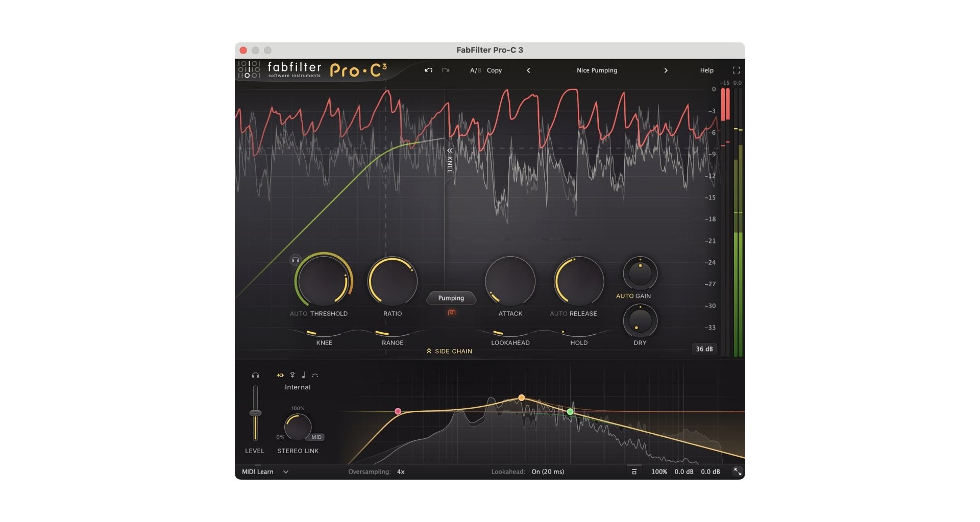This screenshot has height=522, width=980.
Task: Click the MID stereo link mode button
Action: pyautogui.click(x=316, y=437)
